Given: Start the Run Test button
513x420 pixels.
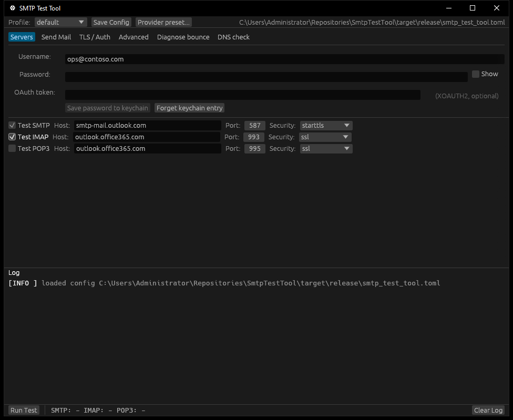Looking at the screenshot, I should click(24, 410).
